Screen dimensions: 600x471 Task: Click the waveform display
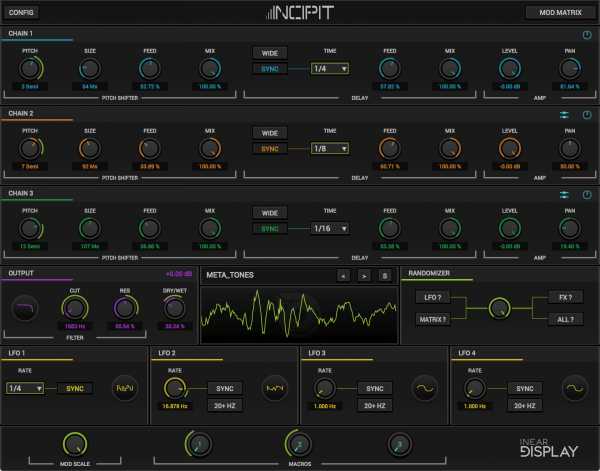click(x=299, y=315)
